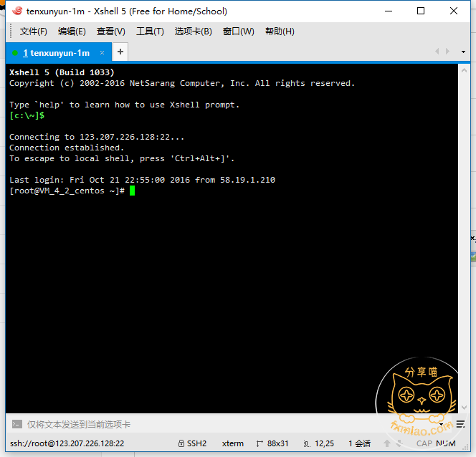476x457 pixels.
Task: Open the 工具(T) menu
Action: (x=150, y=32)
